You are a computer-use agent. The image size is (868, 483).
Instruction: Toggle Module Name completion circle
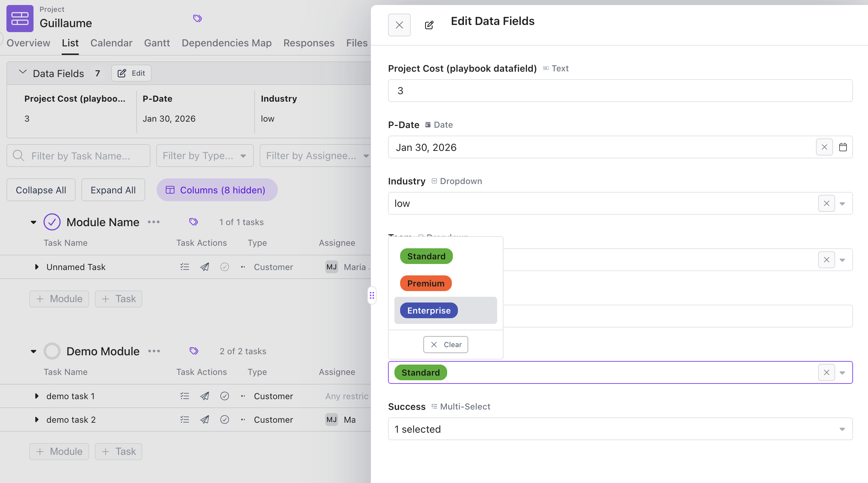pyautogui.click(x=52, y=222)
